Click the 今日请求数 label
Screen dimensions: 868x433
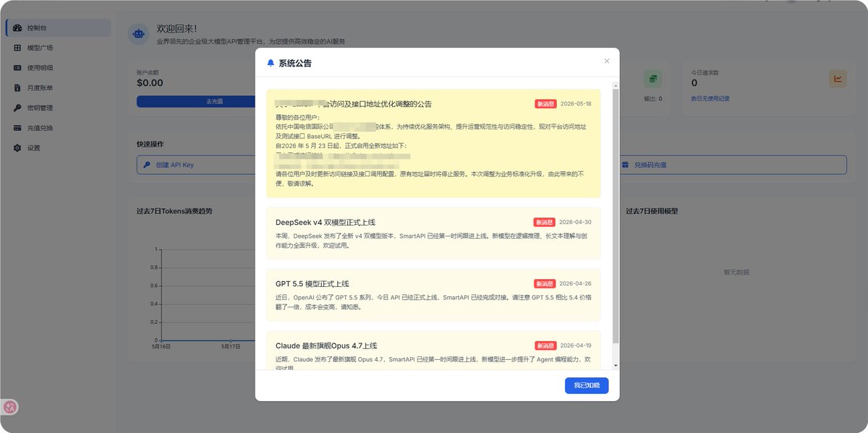click(705, 72)
